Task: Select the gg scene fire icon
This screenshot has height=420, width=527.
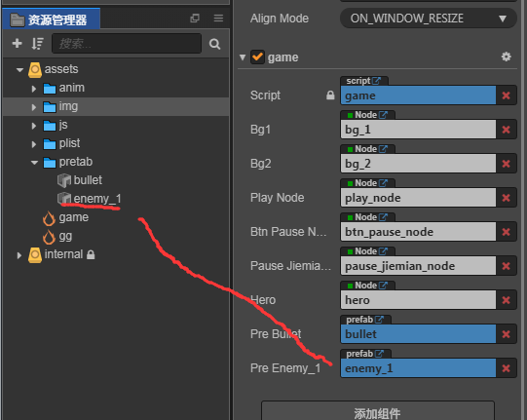Action: tap(49, 237)
